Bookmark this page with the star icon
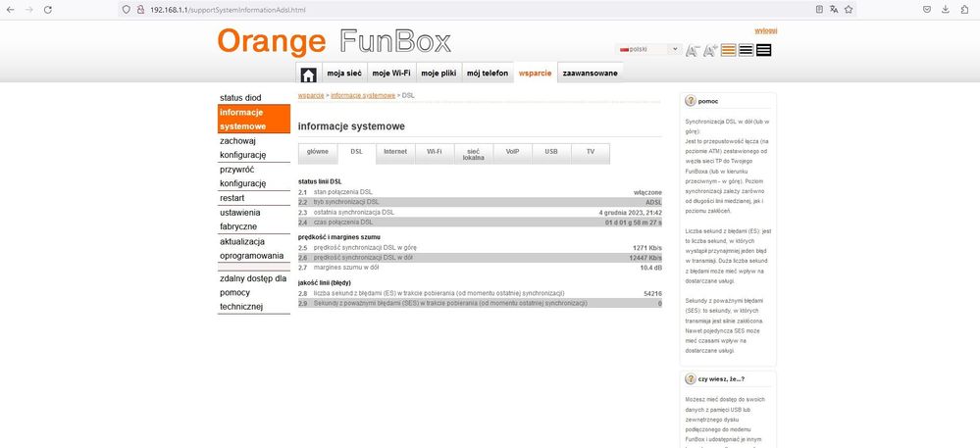Screen dimensions: 980x448 [x=849, y=10]
